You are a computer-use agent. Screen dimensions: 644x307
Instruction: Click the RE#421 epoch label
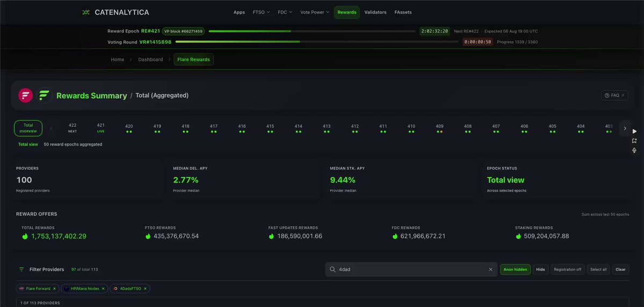pyautogui.click(x=150, y=31)
